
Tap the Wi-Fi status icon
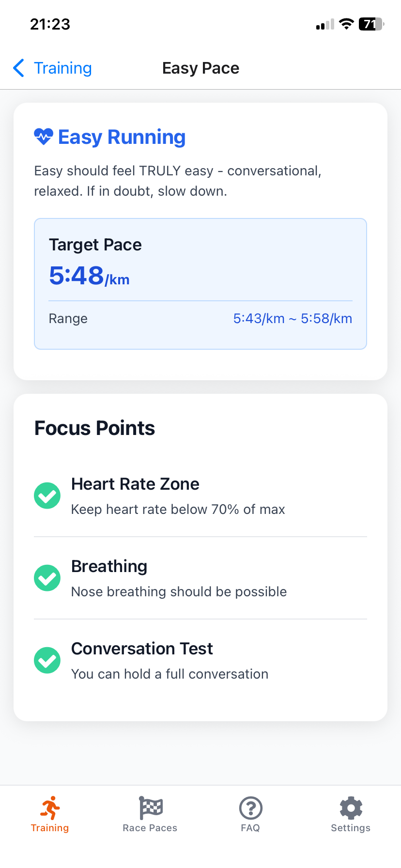point(346,24)
